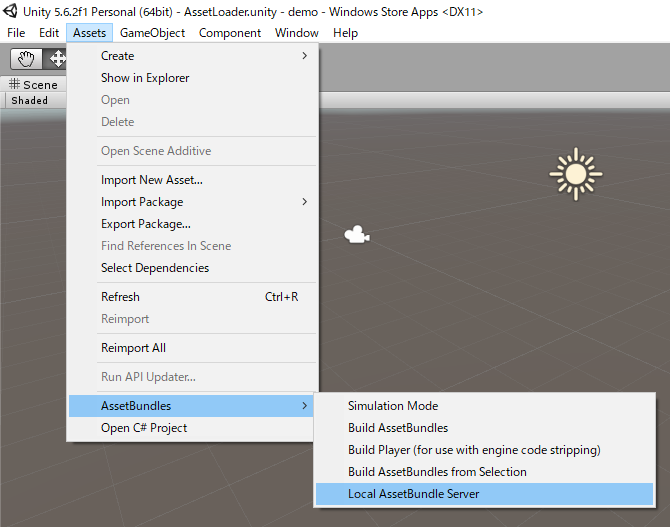Viewport: 670px width, 527px height.
Task: Open the Window menu
Action: 297,33
